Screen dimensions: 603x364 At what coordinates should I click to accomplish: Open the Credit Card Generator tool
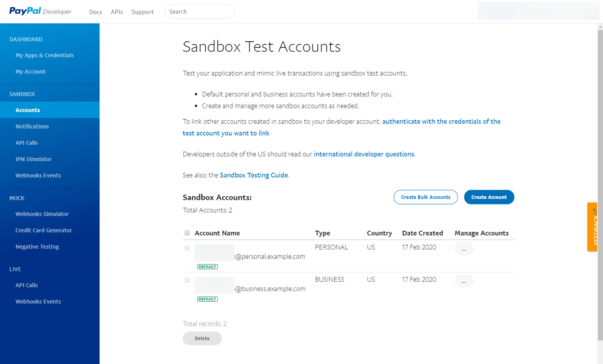coord(44,230)
